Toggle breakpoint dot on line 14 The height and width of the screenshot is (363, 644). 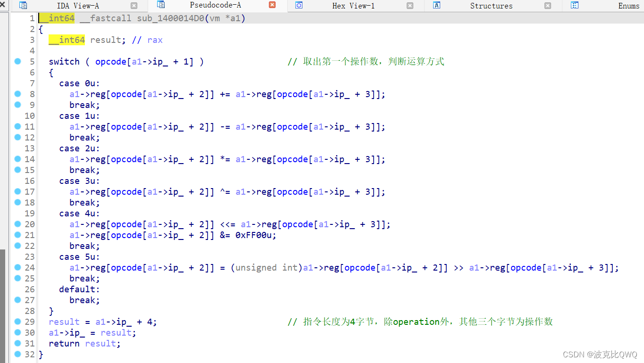17,159
